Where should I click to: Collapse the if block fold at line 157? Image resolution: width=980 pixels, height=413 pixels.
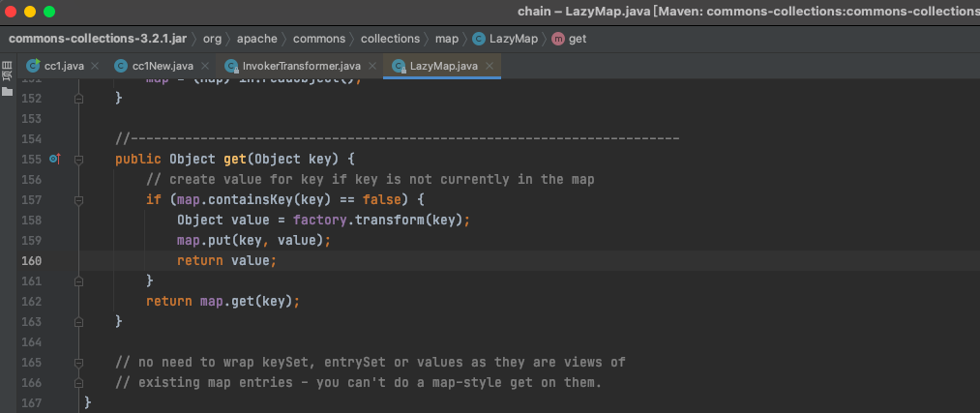pos(78,200)
